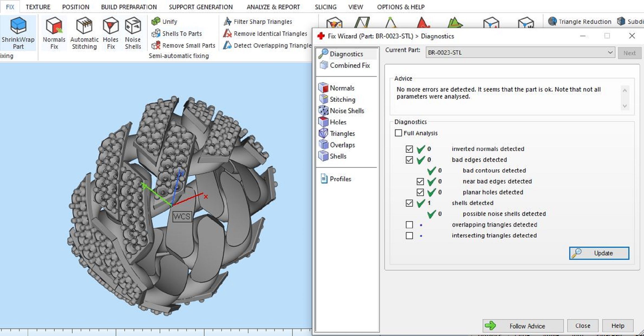Uncheck inverted normals detected checkbox
Image resolution: width=644 pixels, height=336 pixels.
point(409,149)
